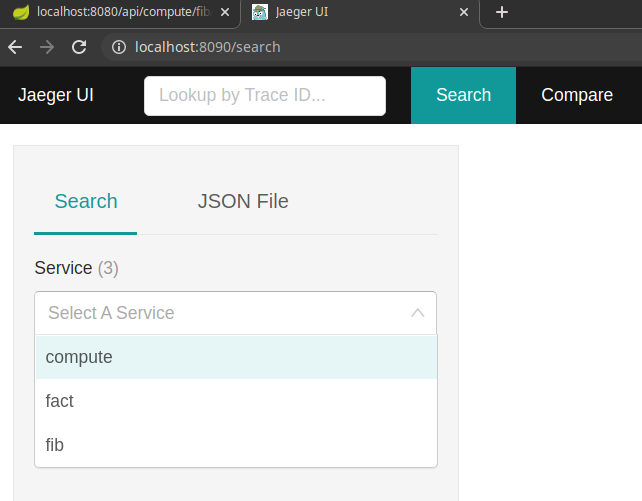
Task: Focus the Lookup by Trace ID field
Action: click(265, 96)
